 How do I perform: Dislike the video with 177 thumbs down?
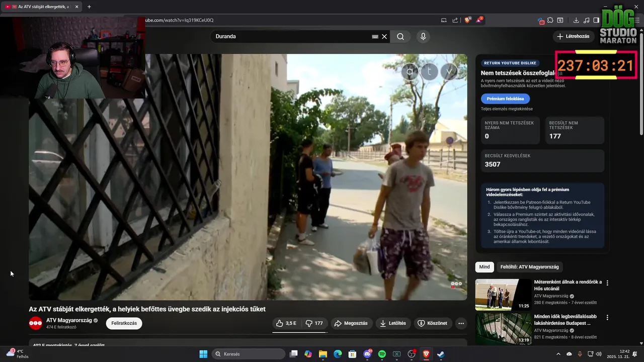click(314, 323)
